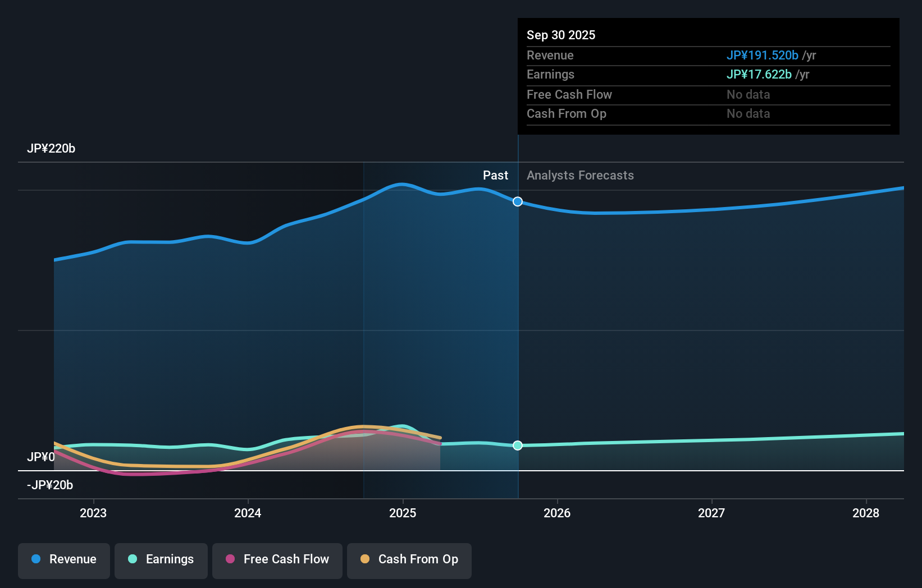
Task: Expand the Cash From Op tooltip row
Action: pos(567,113)
